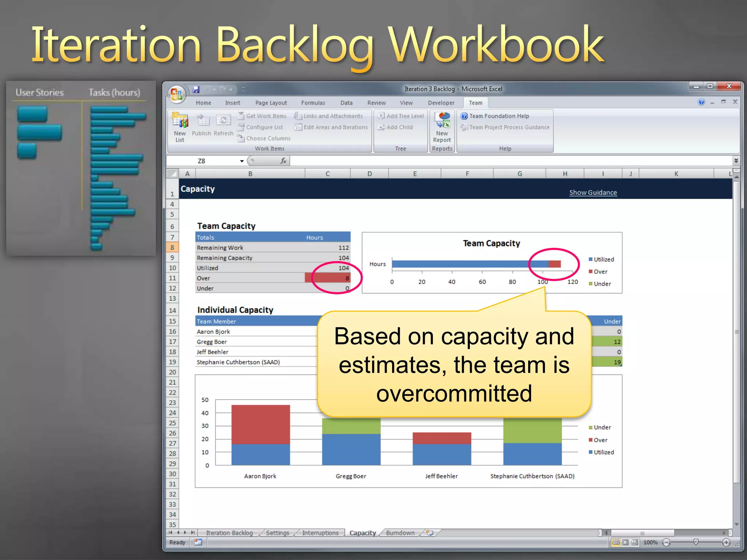Expand the Name Box dropdown
This screenshot has width=747, height=560.
click(241, 161)
